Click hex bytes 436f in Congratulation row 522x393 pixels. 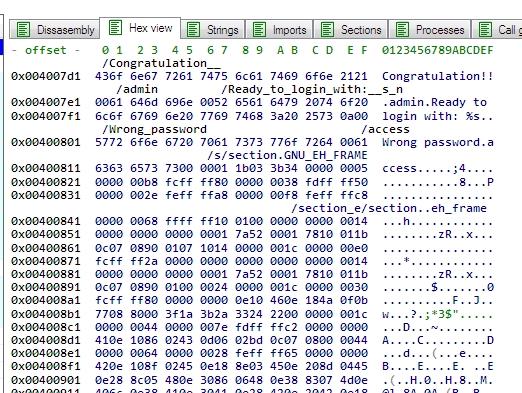click(x=109, y=76)
